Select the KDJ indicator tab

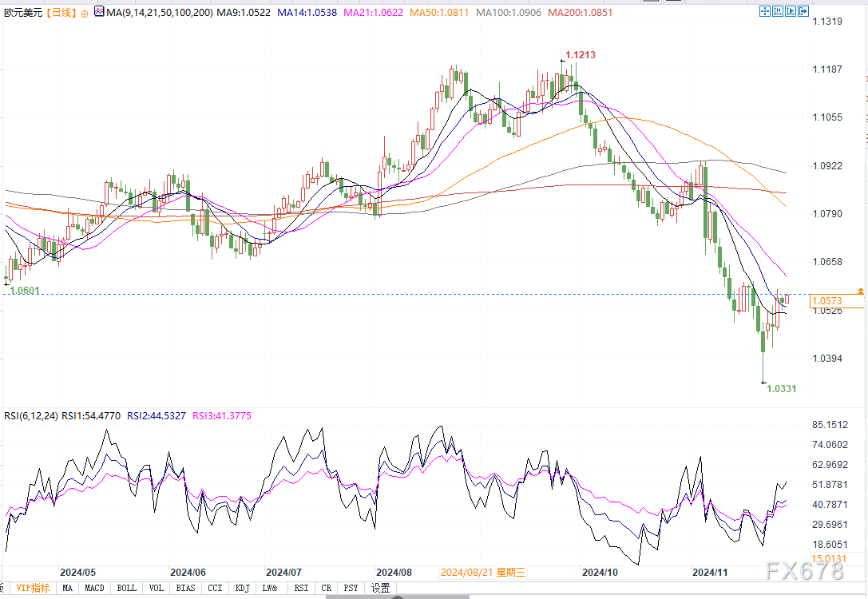[244, 588]
